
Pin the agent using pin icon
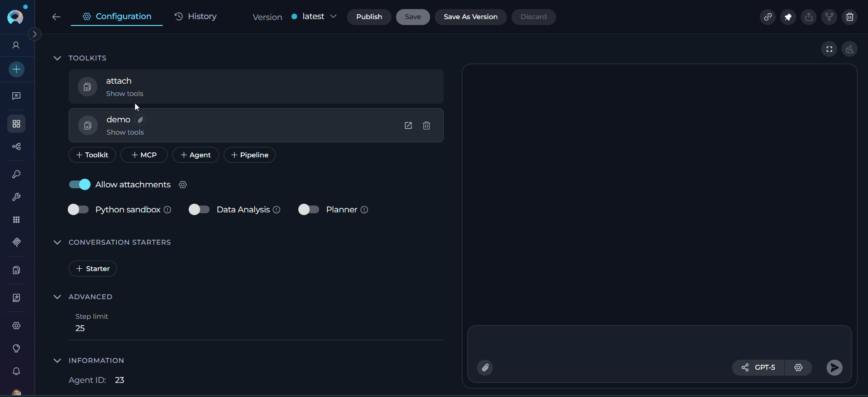(788, 17)
